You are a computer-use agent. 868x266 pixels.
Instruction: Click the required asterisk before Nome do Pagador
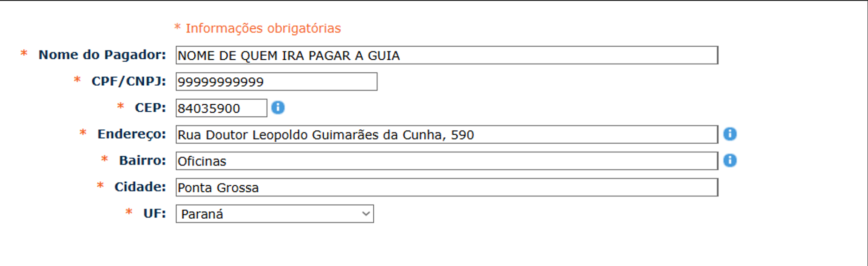point(24,54)
